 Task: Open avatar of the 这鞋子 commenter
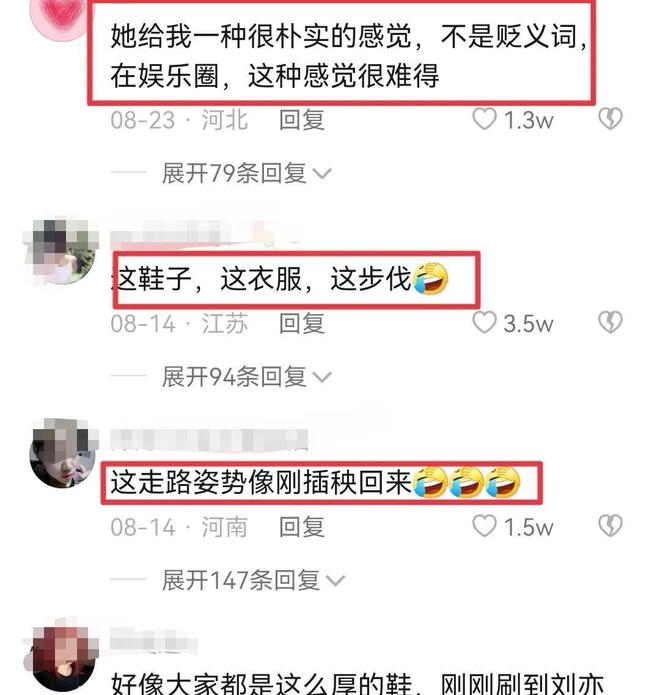pyautogui.click(x=61, y=251)
